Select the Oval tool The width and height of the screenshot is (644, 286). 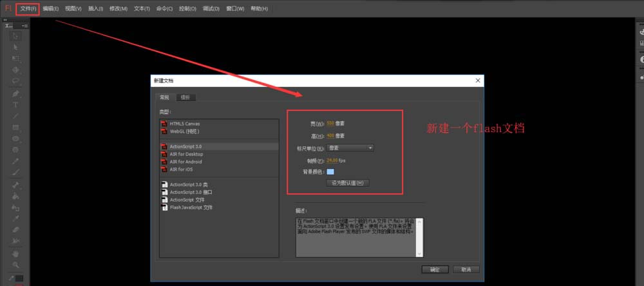tap(15, 139)
